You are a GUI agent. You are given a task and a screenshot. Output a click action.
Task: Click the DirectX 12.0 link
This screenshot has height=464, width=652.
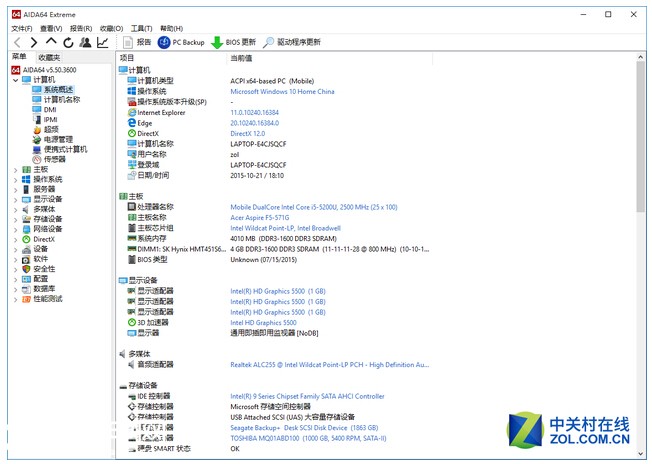click(x=247, y=133)
